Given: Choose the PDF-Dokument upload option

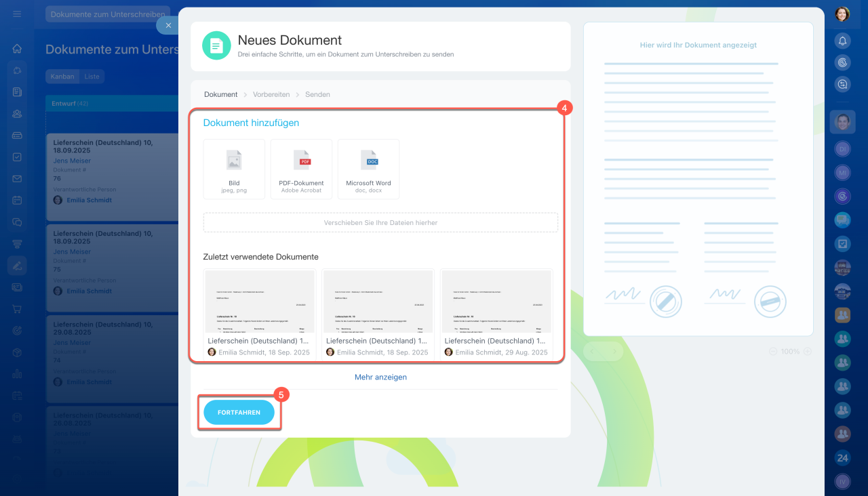Looking at the screenshot, I should pyautogui.click(x=301, y=169).
